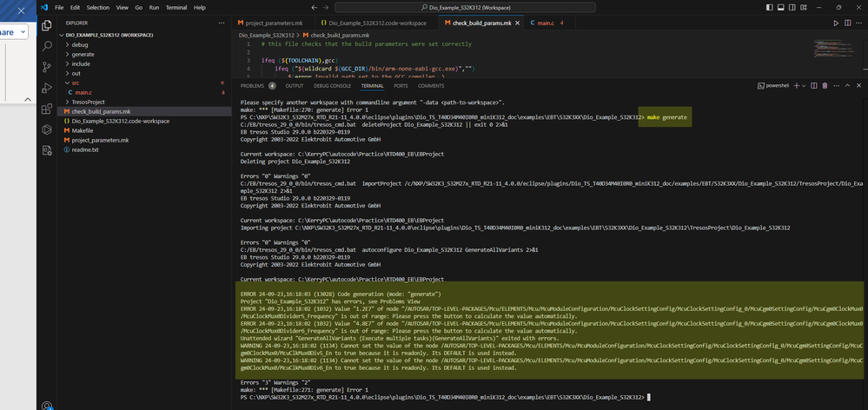
Task: Open readme.txt in the explorer
Action: pos(84,149)
